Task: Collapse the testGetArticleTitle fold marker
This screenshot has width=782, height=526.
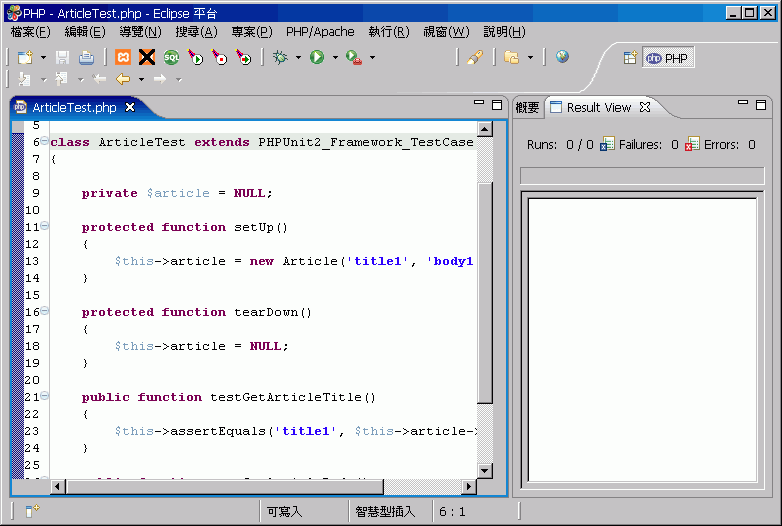Action: coord(44,396)
